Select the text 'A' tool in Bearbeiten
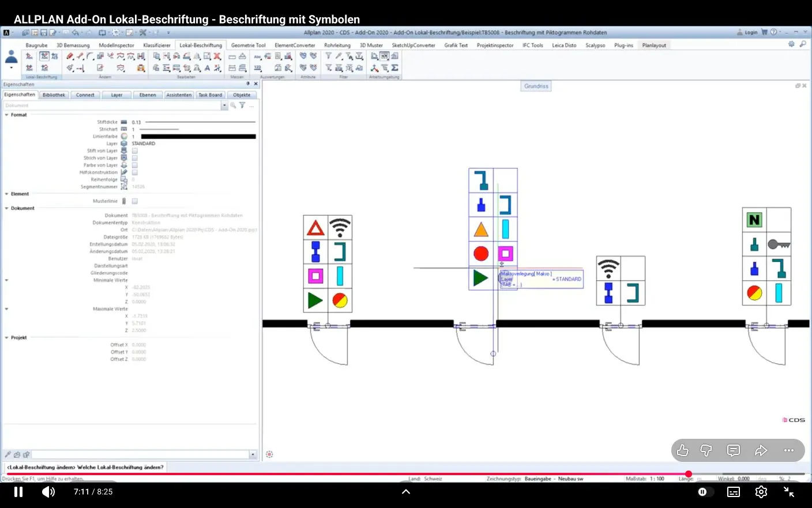The width and height of the screenshot is (812, 508). pos(207,68)
